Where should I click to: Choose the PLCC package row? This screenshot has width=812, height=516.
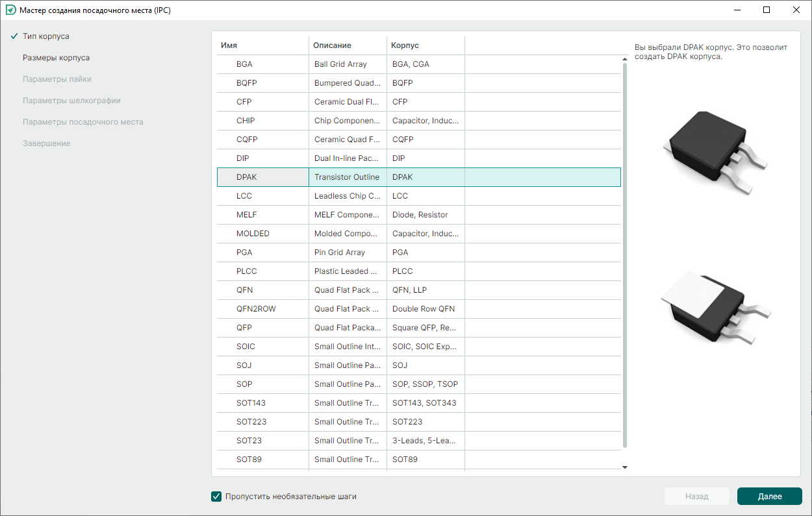246,271
